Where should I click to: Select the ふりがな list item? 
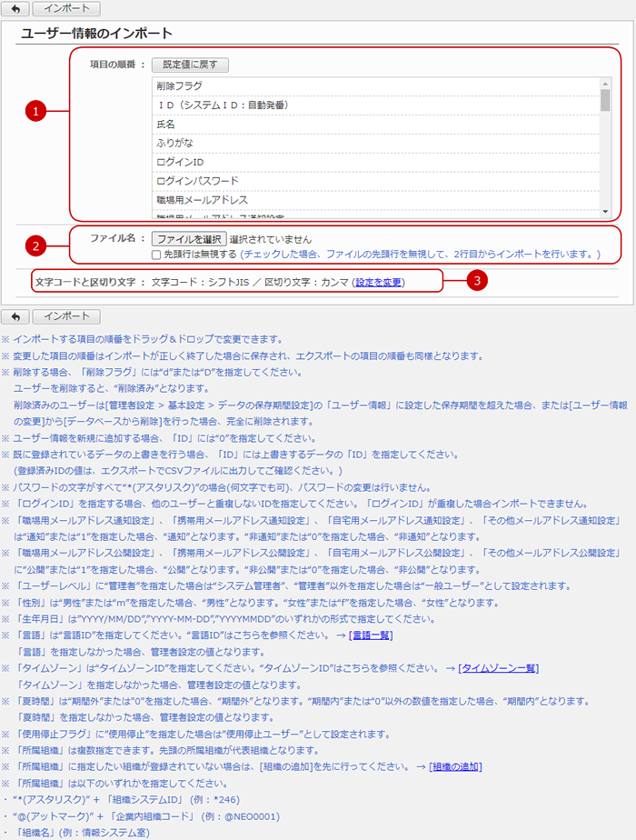(376, 144)
